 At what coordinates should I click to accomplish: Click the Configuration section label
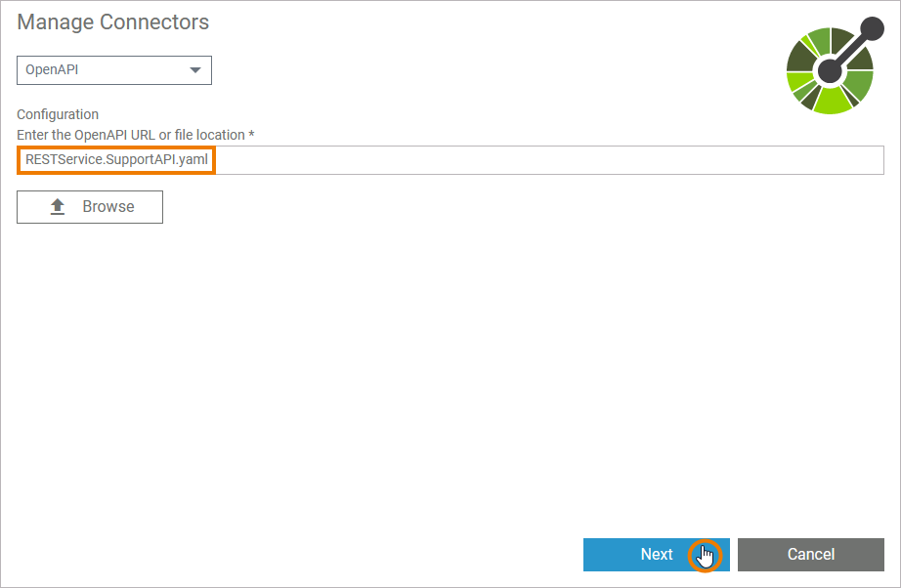point(57,114)
